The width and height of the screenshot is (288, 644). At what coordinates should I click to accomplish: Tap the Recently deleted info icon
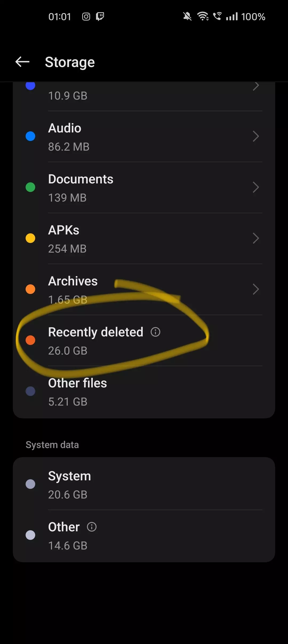point(155,332)
